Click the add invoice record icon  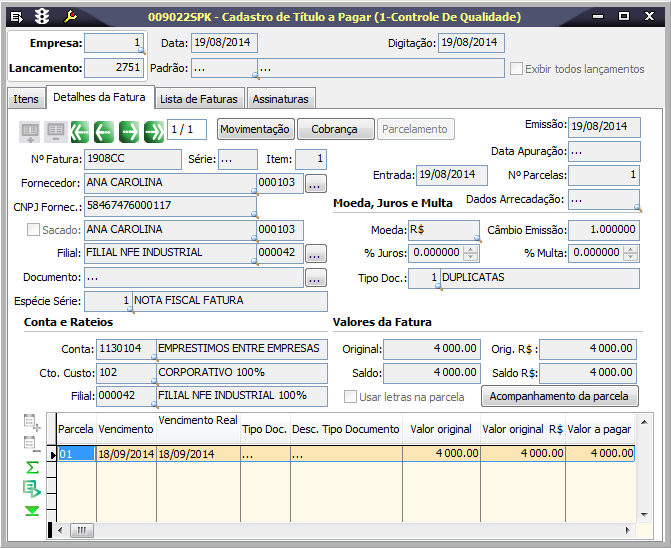30,131
